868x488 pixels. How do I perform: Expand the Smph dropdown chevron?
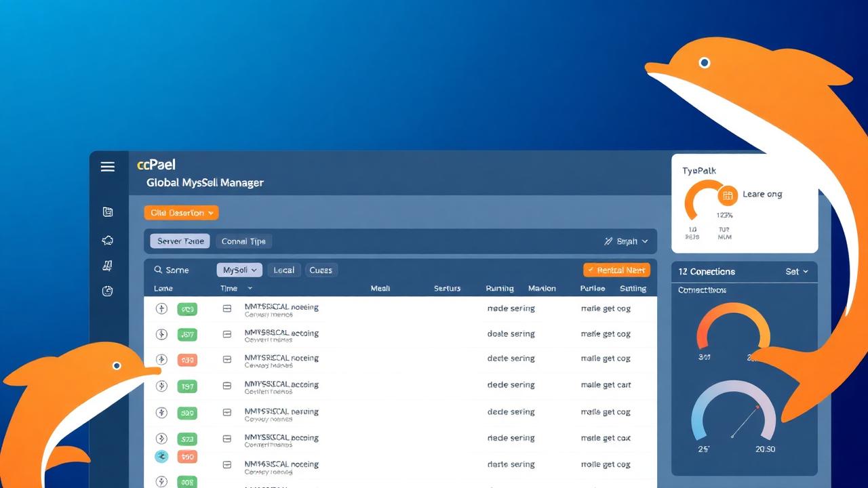click(644, 241)
